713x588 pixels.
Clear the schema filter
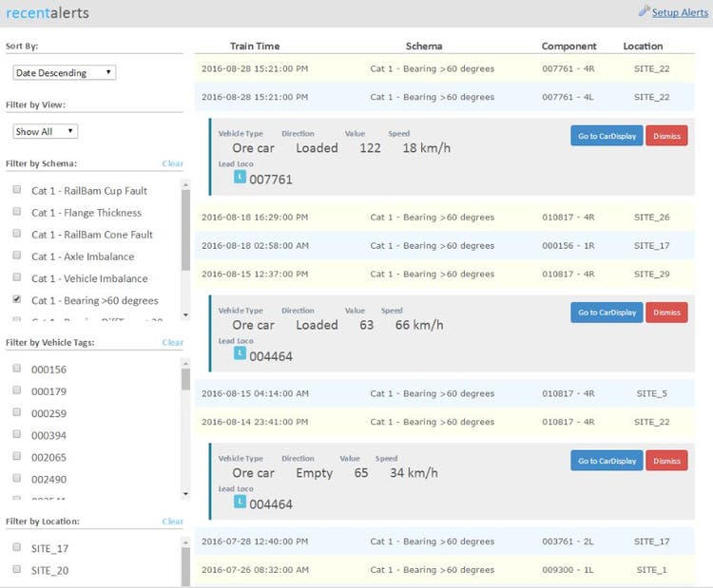click(x=172, y=163)
